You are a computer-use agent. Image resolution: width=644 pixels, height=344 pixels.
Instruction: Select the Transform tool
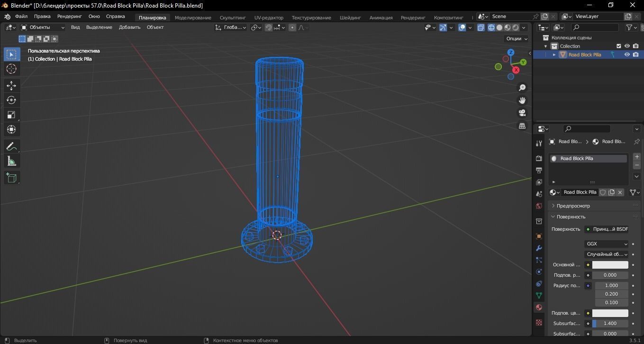11,129
